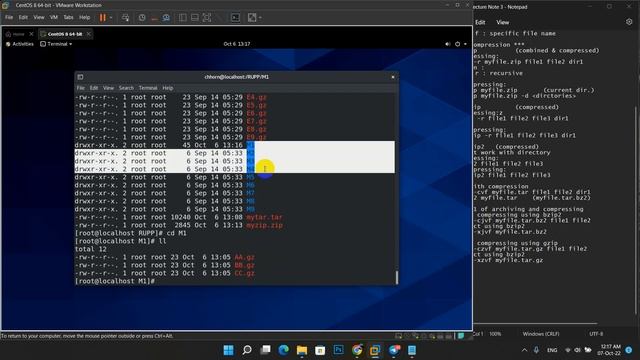The height and width of the screenshot is (360, 640).
Task: Click the stretch guest display icon
Action: pyautogui.click(x=252, y=18)
